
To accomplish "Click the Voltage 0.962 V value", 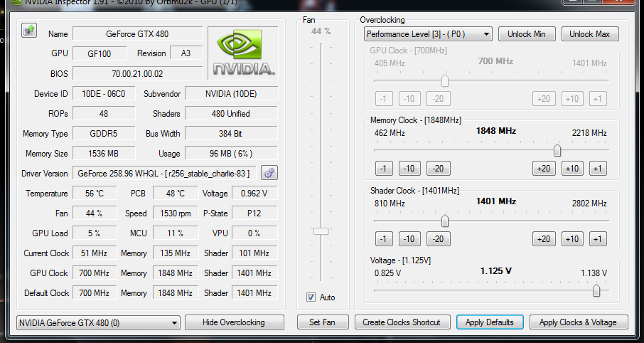I will [254, 194].
